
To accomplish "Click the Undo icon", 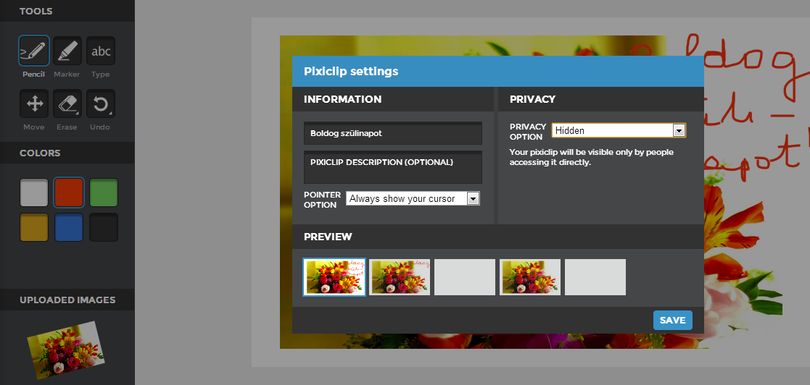I will (101, 104).
